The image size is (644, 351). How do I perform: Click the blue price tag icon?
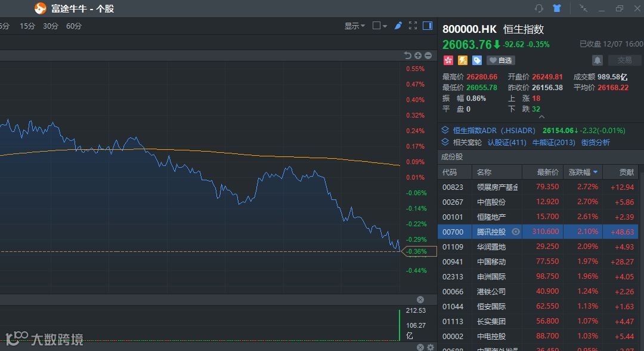[x=477, y=60]
